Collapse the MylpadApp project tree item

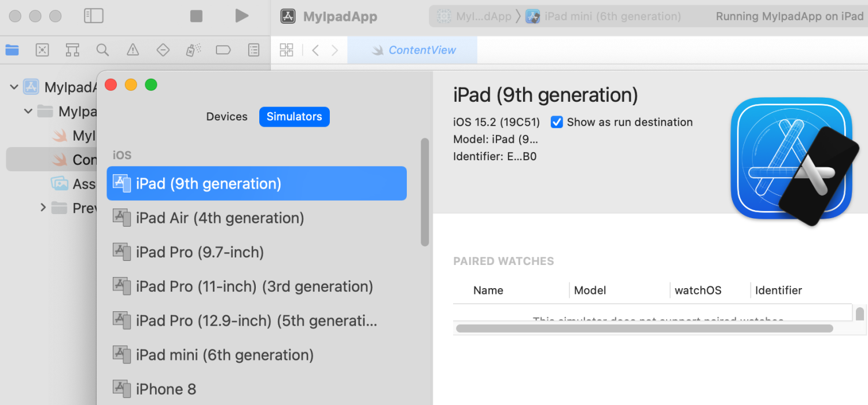13,87
